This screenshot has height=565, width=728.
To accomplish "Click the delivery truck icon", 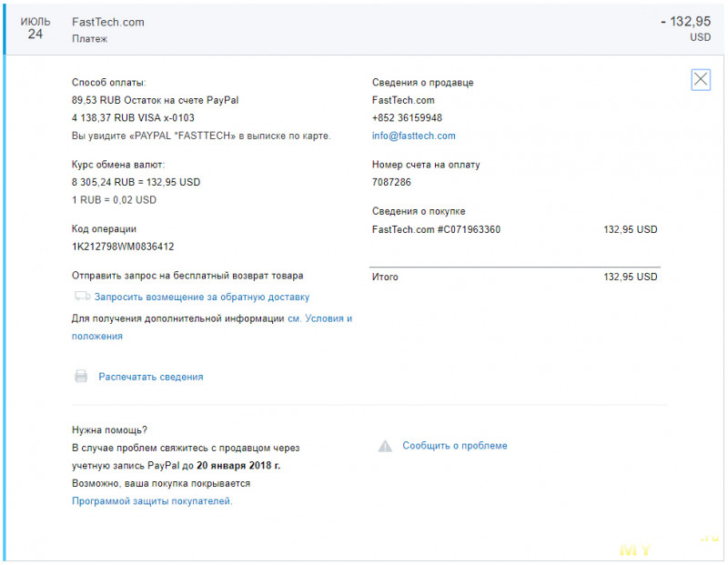I will click(x=82, y=297).
